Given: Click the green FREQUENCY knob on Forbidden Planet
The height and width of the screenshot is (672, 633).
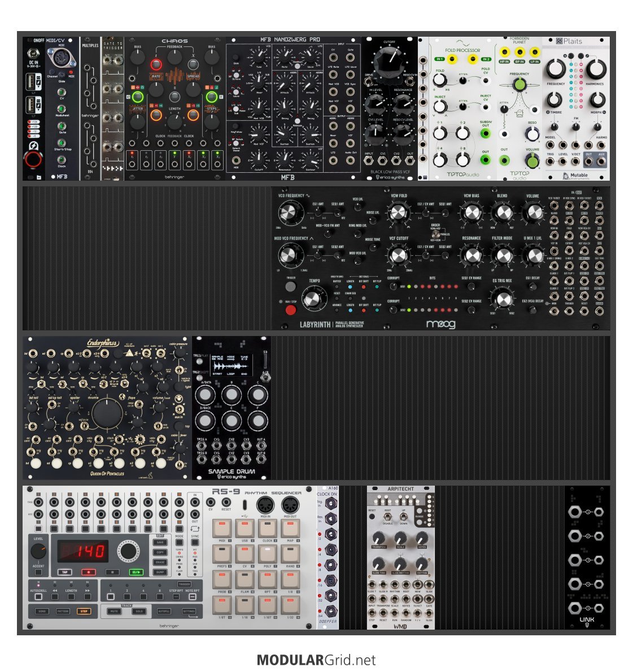Looking at the screenshot, I should pyautogui.click(x=519, y=85).
